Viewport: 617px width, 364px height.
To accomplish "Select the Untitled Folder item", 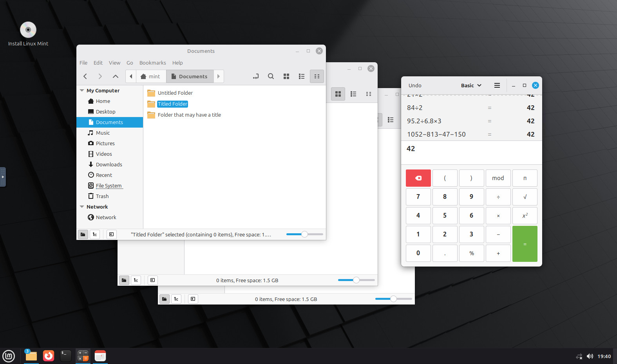I will 175,93.
